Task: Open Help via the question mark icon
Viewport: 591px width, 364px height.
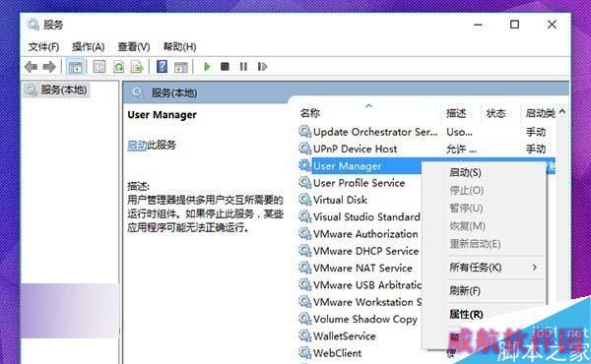Action: [x=163, y=67]
